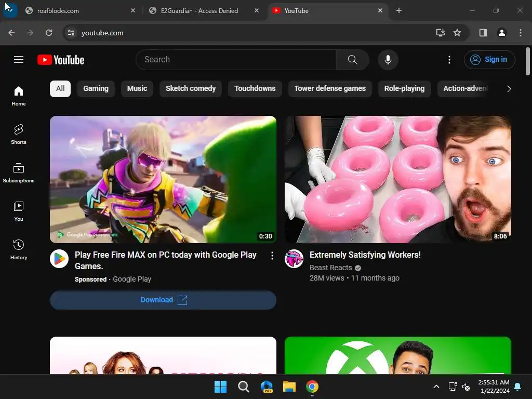532x399 pixels.
Task: Close the E2Guardian tab
Action: tap(257, 10)
